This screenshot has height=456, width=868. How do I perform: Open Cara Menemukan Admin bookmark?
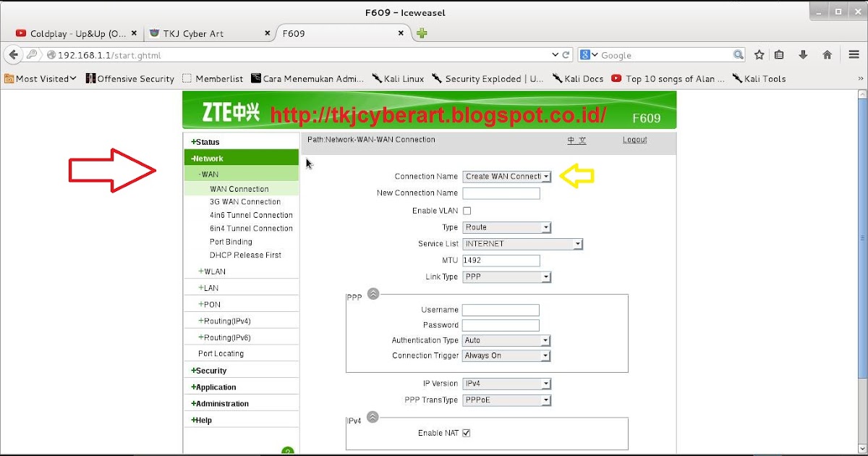click(308, 79)
